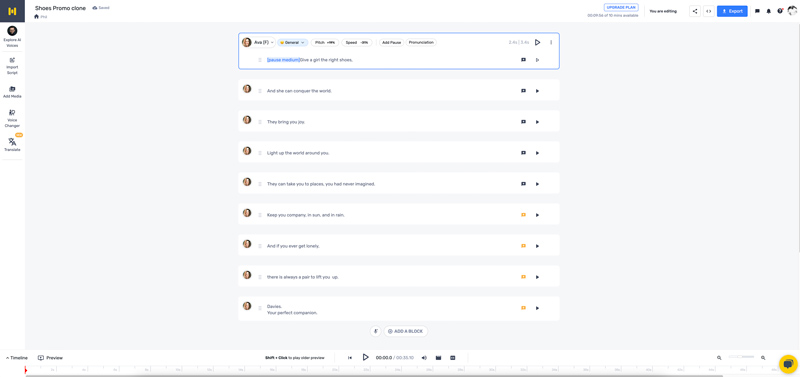Click the blue Export button
800x377 pixels.
(x=732, y=11)
